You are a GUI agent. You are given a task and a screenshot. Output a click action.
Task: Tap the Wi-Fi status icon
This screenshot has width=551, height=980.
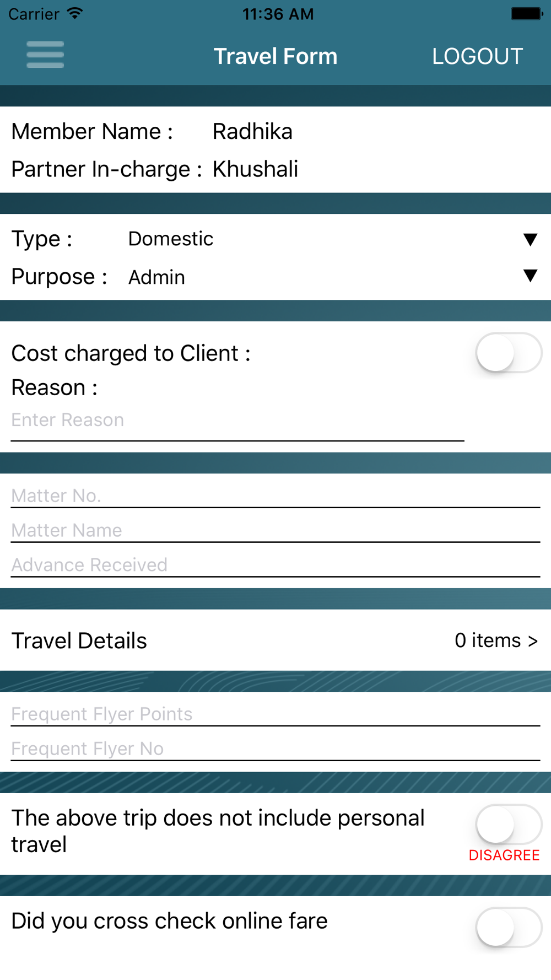coord(75,14)
